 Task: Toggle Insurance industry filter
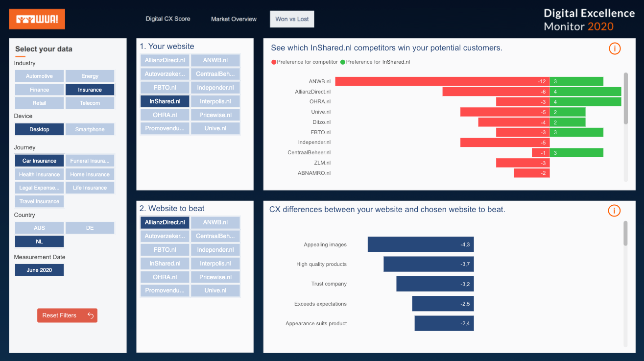[x=90, y=90]
